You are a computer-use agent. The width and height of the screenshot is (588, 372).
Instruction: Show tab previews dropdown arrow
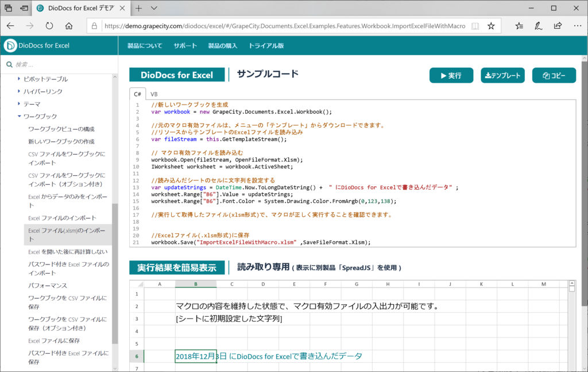click(154, 8)
